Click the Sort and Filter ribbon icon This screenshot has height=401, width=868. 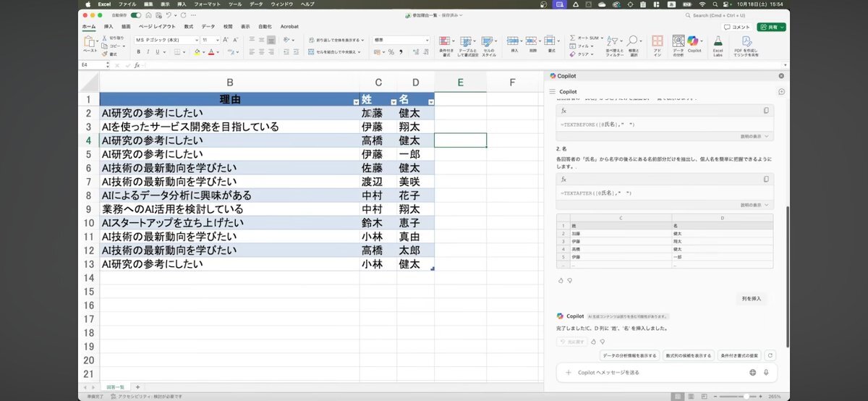[x=614, y=43]
